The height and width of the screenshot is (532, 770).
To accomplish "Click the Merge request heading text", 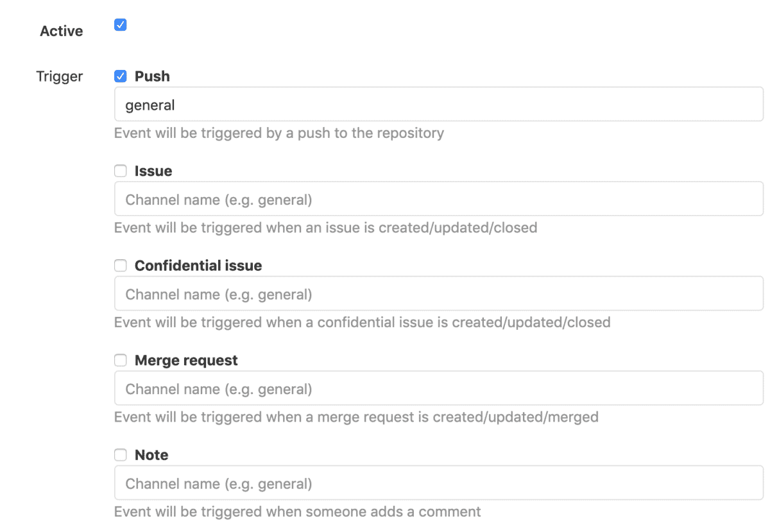I will [186, 360].
